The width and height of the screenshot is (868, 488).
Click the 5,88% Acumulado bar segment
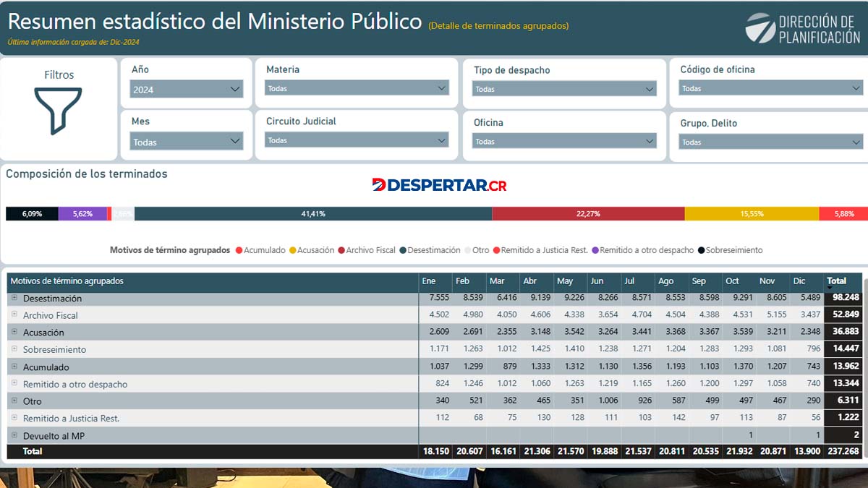pos(843,214)
